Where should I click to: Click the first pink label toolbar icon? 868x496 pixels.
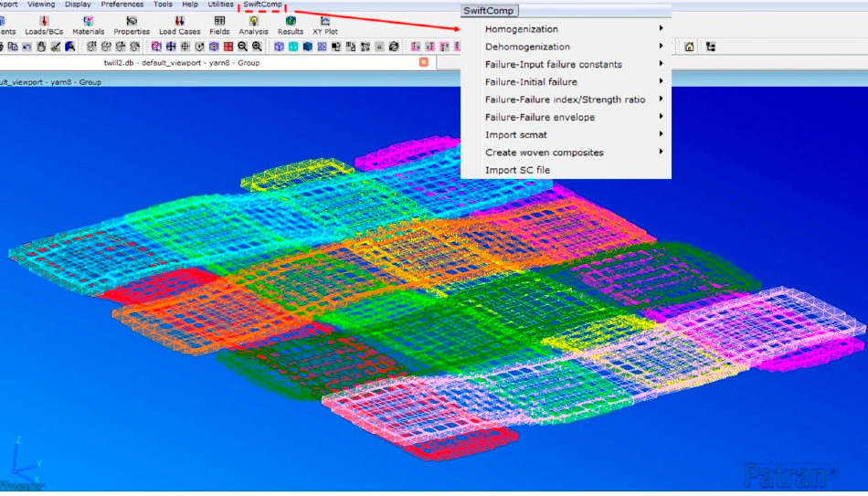(415, 47)
